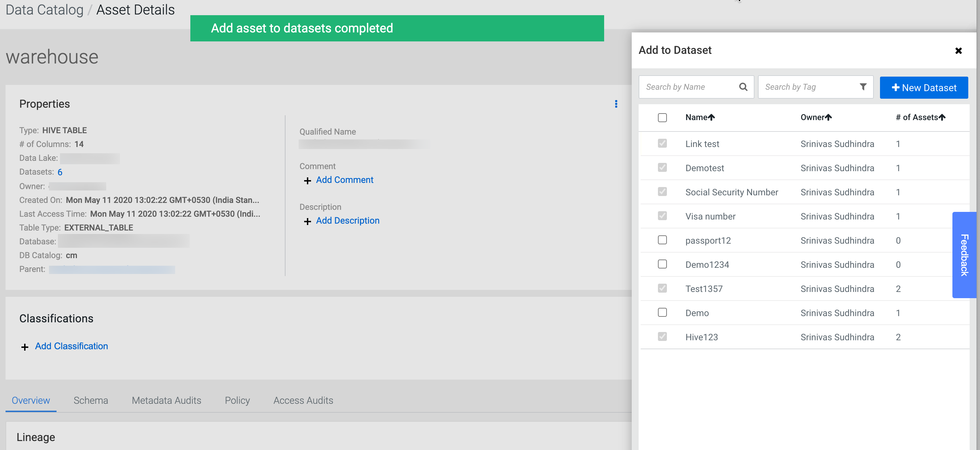
Task: Click the 'Hive123' dataset name
Action: coord(701,337)
